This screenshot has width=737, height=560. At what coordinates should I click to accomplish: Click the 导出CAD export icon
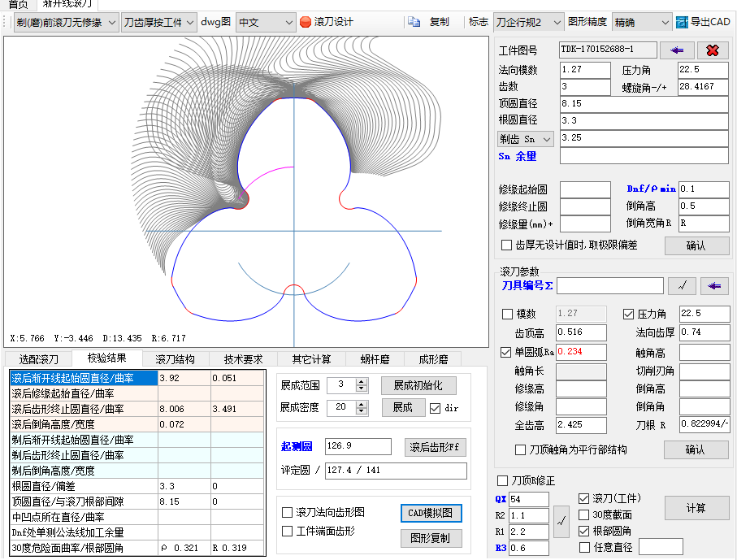coord(683,22)
